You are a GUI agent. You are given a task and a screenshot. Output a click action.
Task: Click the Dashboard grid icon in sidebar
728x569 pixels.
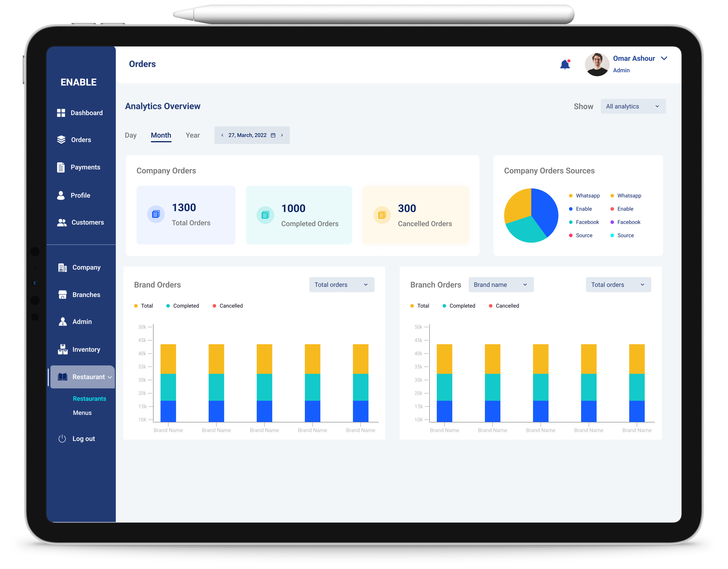click(x=61, y=113)
